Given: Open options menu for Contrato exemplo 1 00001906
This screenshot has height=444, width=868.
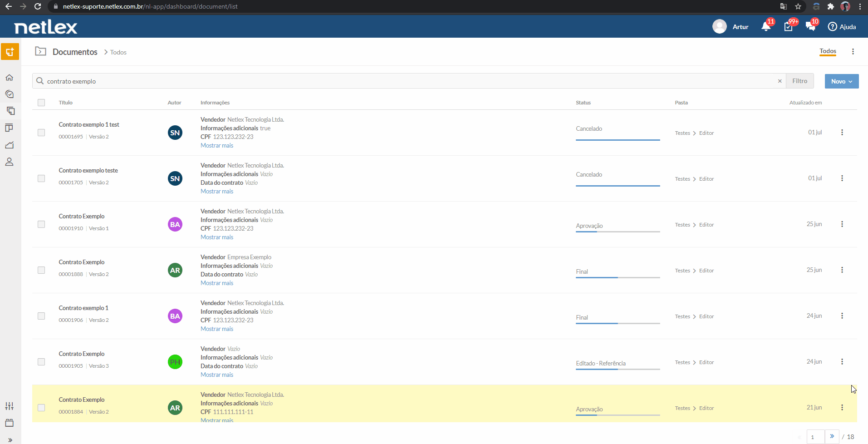Looking at the screenshot, I should click(842, 316).
